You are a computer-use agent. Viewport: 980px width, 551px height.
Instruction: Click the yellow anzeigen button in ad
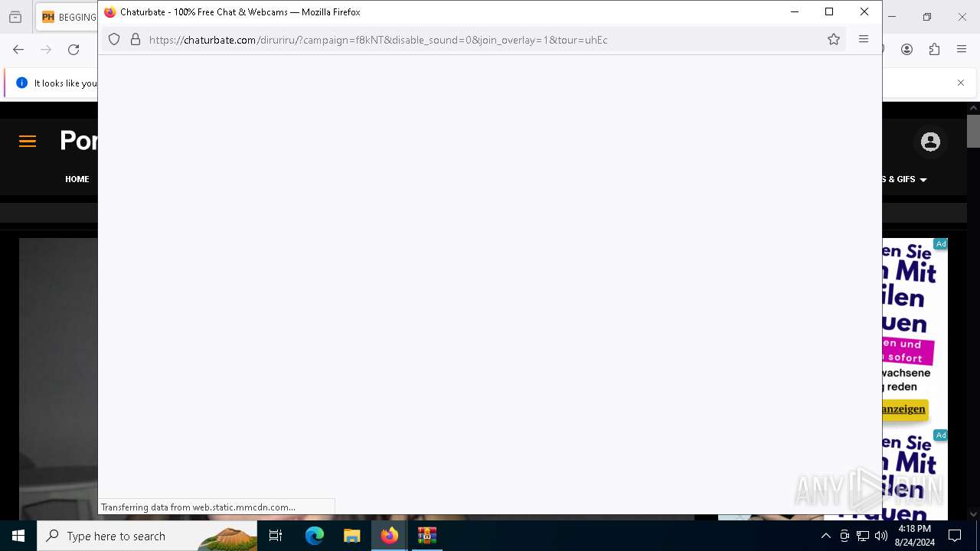coord(905,409)
